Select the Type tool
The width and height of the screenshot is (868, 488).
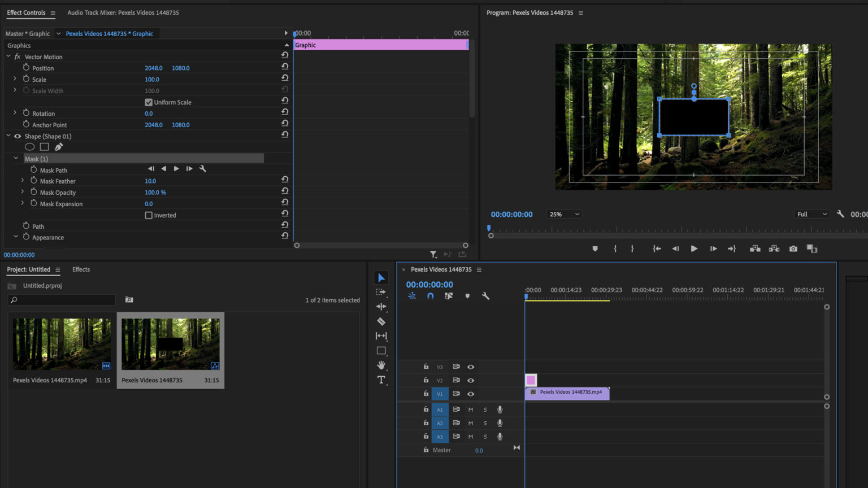[381, 380]
